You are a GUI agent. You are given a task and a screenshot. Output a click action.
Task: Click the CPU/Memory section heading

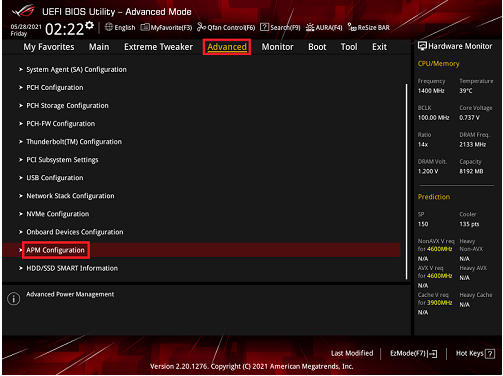tap(438, 64)
